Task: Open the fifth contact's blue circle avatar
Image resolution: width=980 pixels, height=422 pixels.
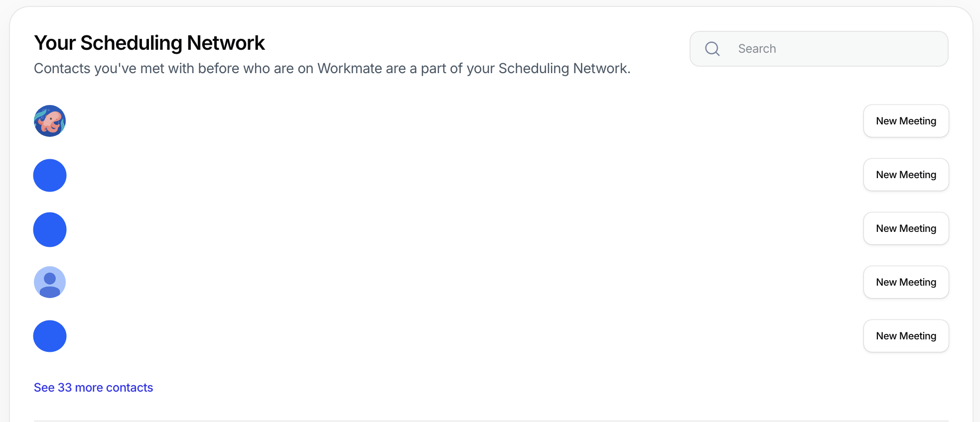Action: pyautogui.click(x=50, y=336)
